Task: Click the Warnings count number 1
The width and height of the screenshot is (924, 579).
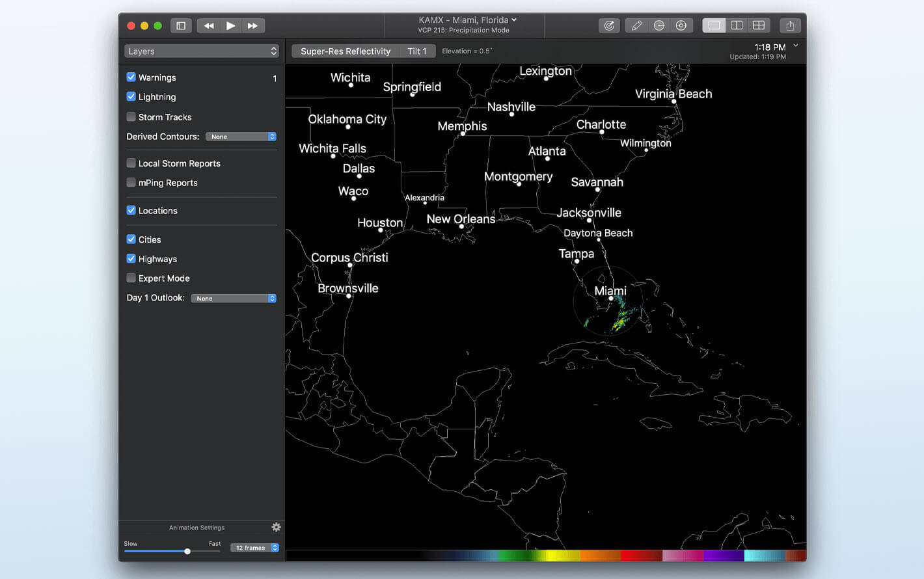Action: [275, 78]
